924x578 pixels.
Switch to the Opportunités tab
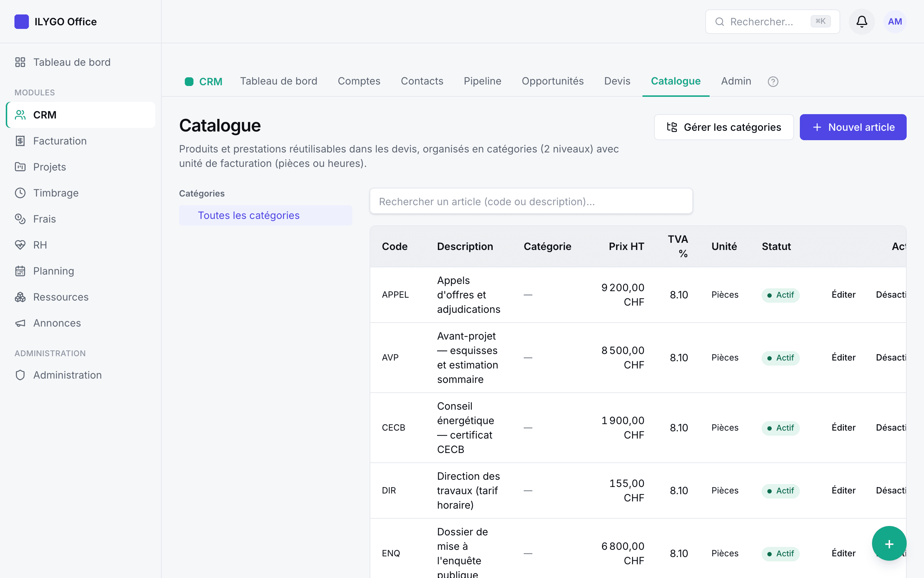pyautogui.click(x=553, y=81)
